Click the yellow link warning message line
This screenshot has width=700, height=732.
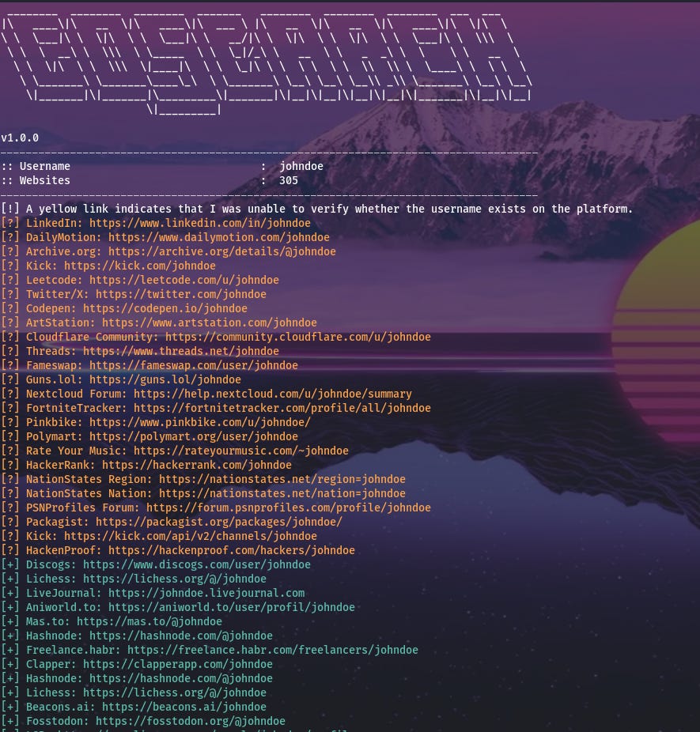coord(316,209)
